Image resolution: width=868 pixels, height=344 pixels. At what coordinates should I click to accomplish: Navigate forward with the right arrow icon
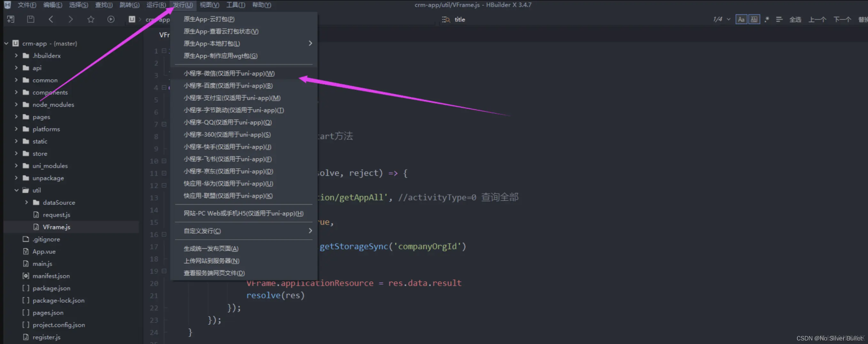click(x=70, y=19)
